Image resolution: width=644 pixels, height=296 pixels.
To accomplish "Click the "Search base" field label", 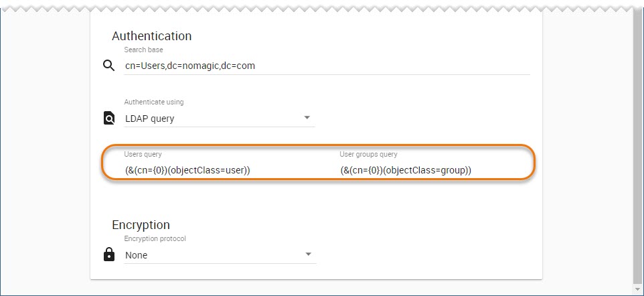I will (143, 50).
